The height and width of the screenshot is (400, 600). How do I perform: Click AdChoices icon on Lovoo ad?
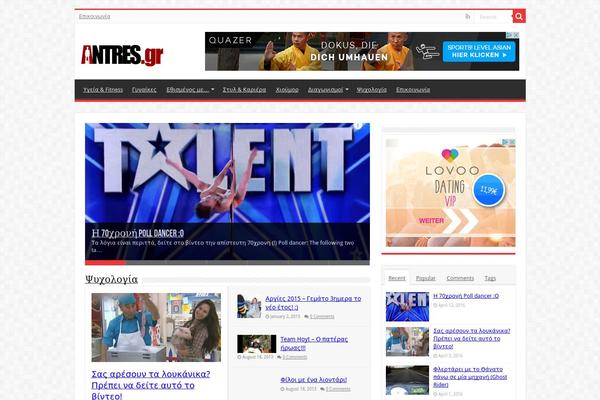point(506,142)
